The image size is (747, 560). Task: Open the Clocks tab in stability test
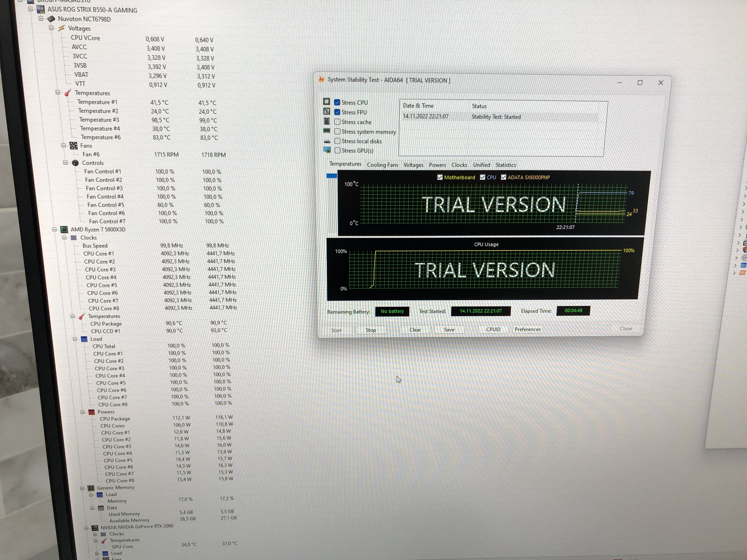click(459, 165)
